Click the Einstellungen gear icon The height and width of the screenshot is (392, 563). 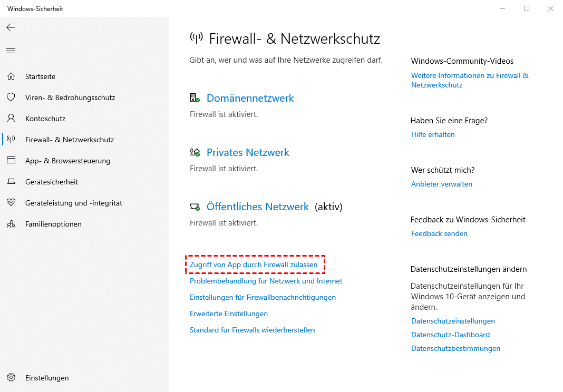coord(11,378)
